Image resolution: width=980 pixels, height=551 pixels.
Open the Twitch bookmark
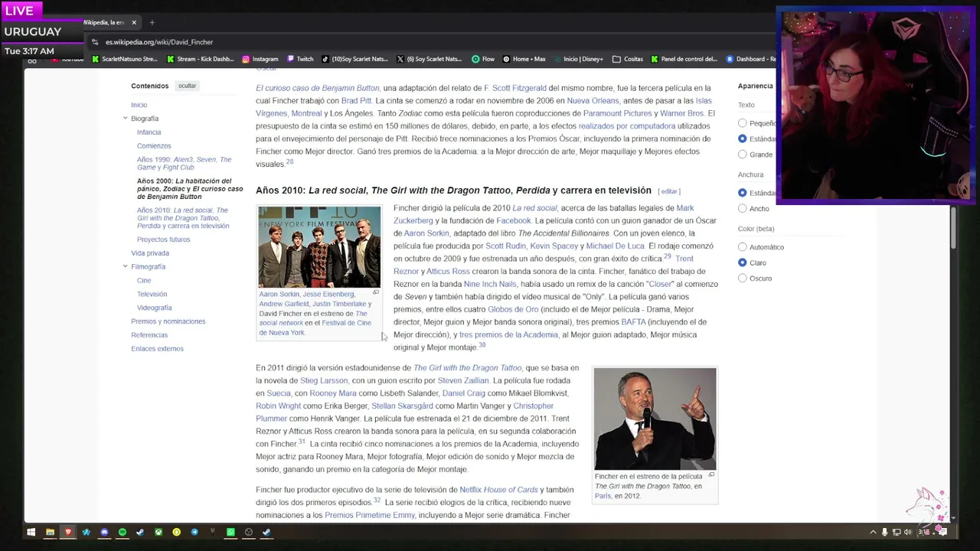[x=299, y=59]
